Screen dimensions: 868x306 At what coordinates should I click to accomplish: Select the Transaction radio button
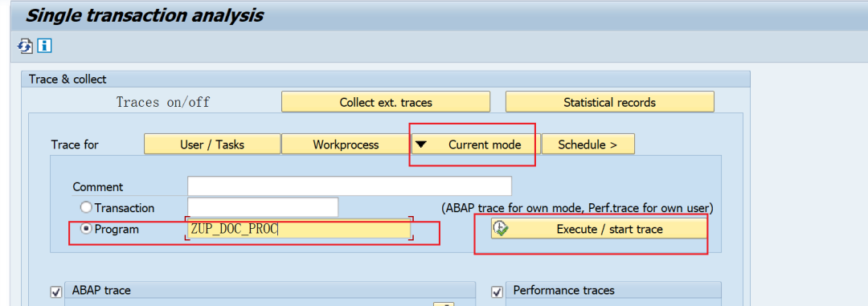pos(86,208)
